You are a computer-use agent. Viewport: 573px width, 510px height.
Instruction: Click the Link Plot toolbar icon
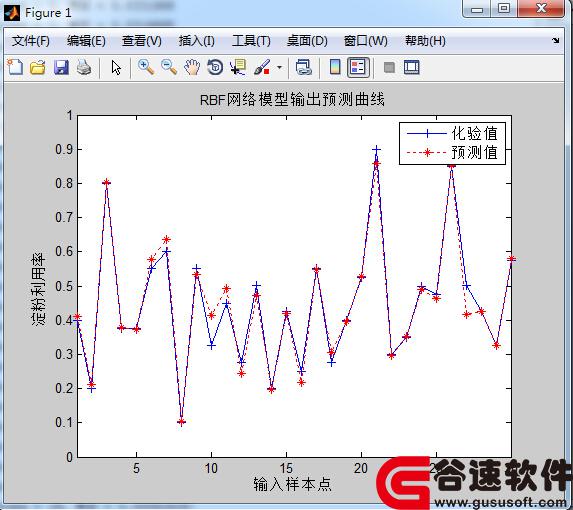click(x=303, y=67)
